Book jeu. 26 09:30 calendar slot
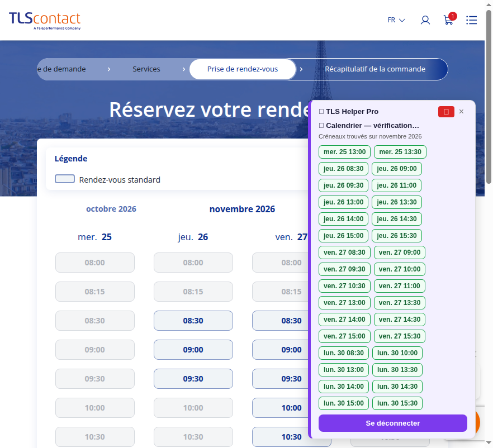 click(x=193, y=379)
